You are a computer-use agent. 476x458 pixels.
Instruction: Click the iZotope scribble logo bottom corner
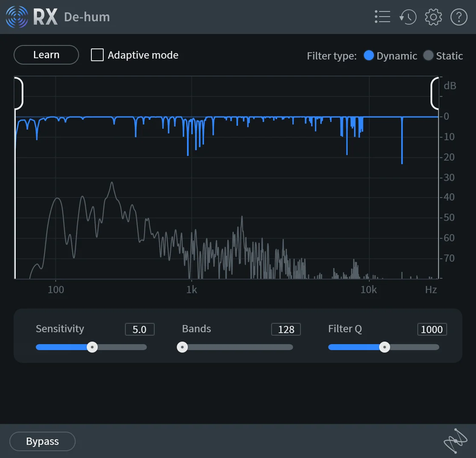pyautogui.click(x=455, y=441)
